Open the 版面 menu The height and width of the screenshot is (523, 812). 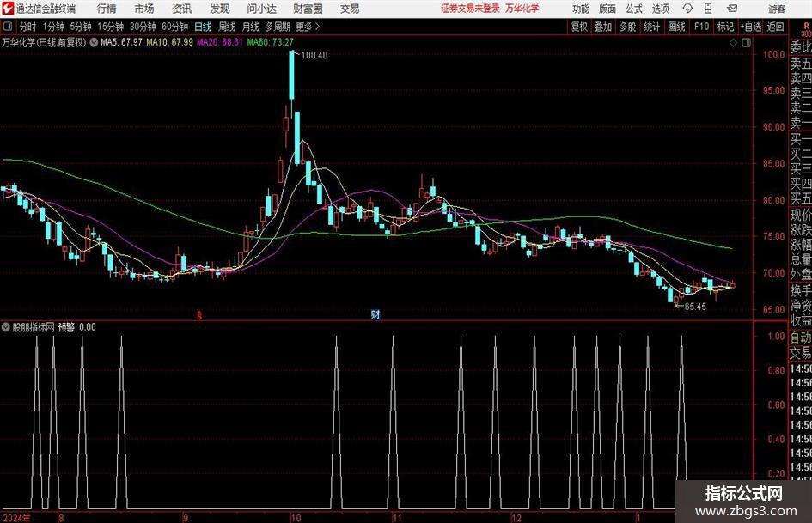[607, 9]
